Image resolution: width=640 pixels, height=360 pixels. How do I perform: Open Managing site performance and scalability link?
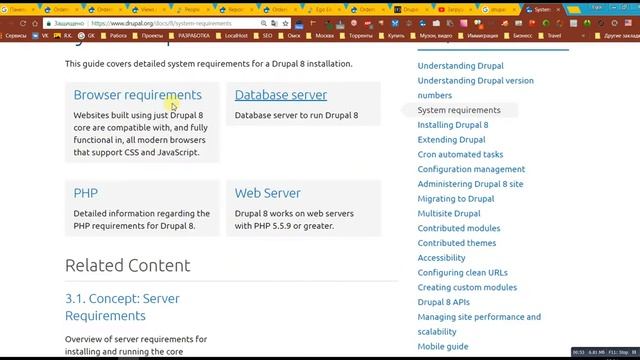click(479, 324)
